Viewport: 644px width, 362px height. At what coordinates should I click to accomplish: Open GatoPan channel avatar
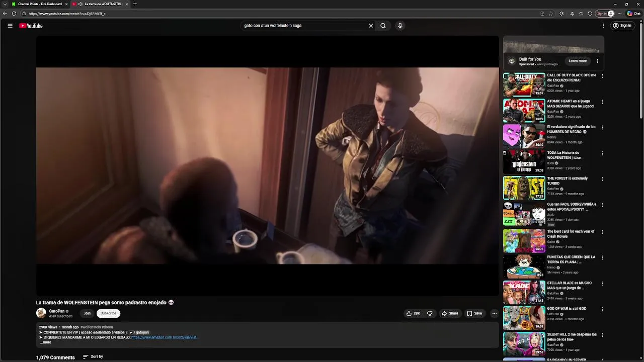[x=41, y=313]
